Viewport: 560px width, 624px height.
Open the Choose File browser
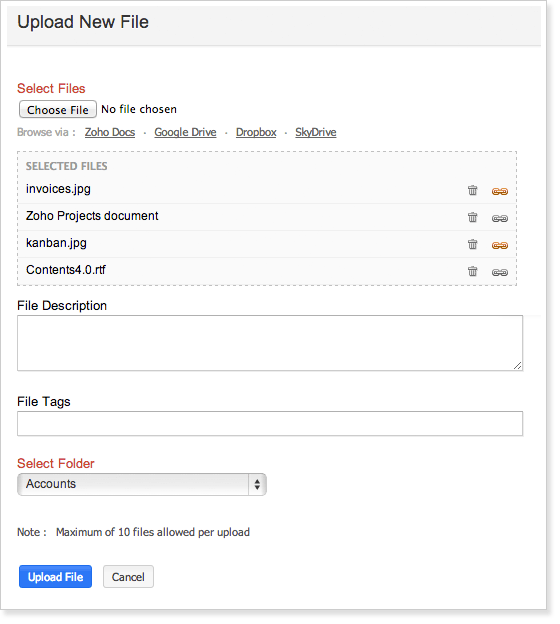(58, 109)
